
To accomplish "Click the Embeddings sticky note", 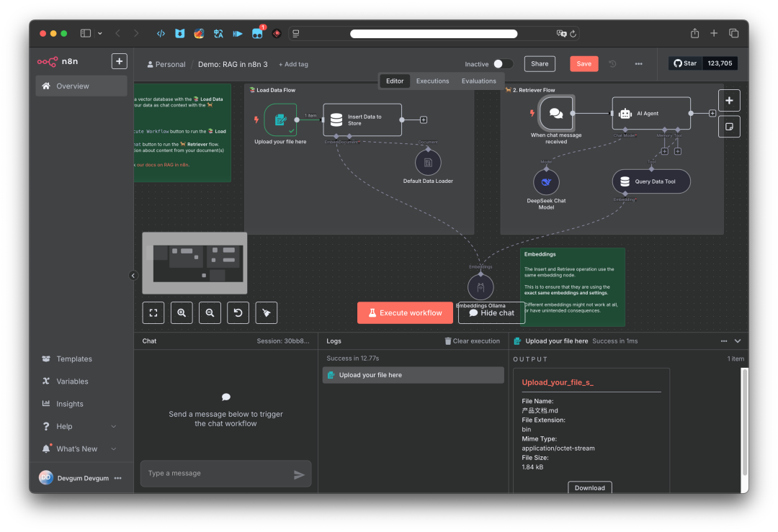I will point(572,287).
